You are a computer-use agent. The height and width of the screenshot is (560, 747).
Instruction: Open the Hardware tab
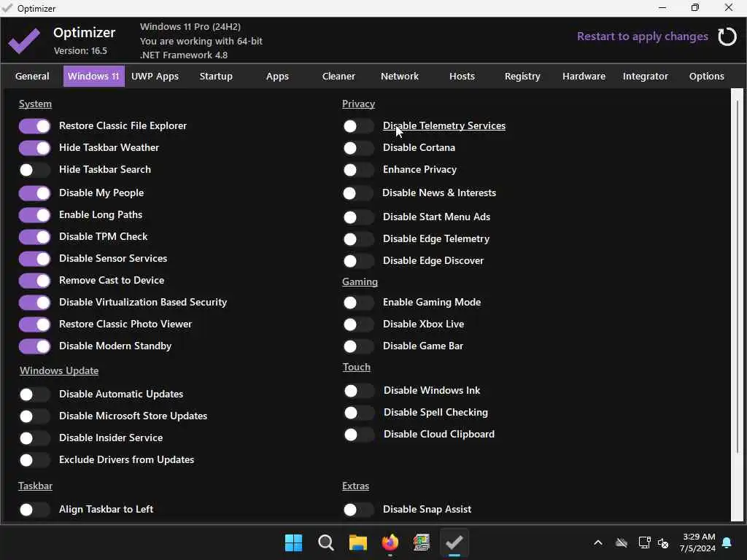[x=584, y=76]
